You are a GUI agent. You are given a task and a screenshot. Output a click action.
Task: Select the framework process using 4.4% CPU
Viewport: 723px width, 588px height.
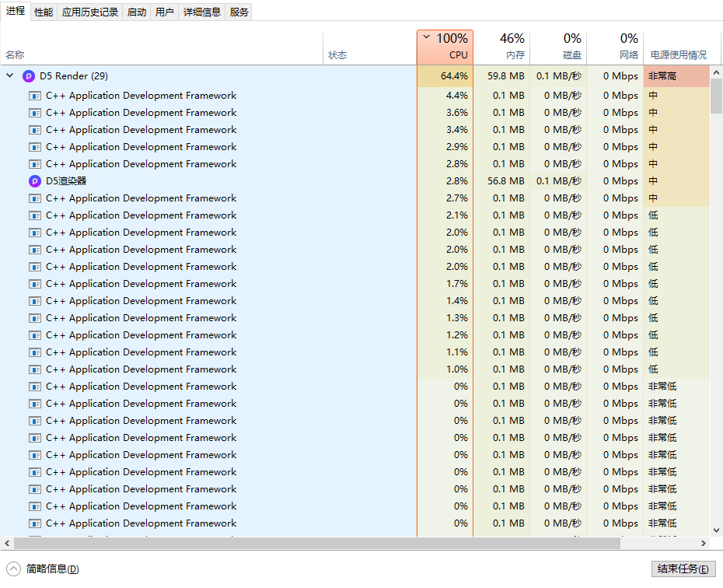click(141, 96)
